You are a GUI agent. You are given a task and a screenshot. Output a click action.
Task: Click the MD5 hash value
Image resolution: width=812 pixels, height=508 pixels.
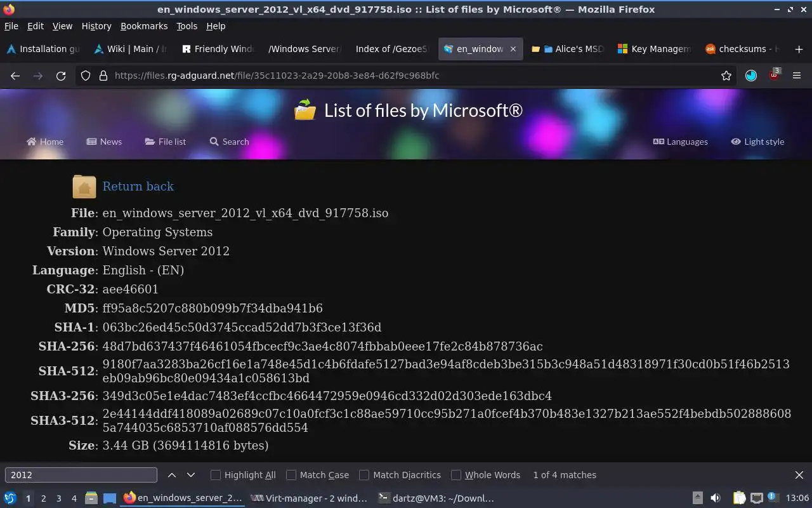tap(213, 309)
